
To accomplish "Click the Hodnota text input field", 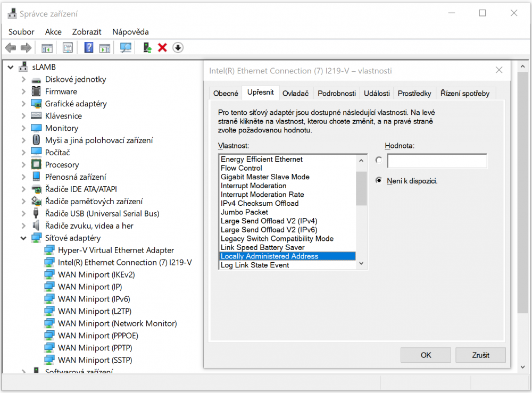I will (437, 161).
